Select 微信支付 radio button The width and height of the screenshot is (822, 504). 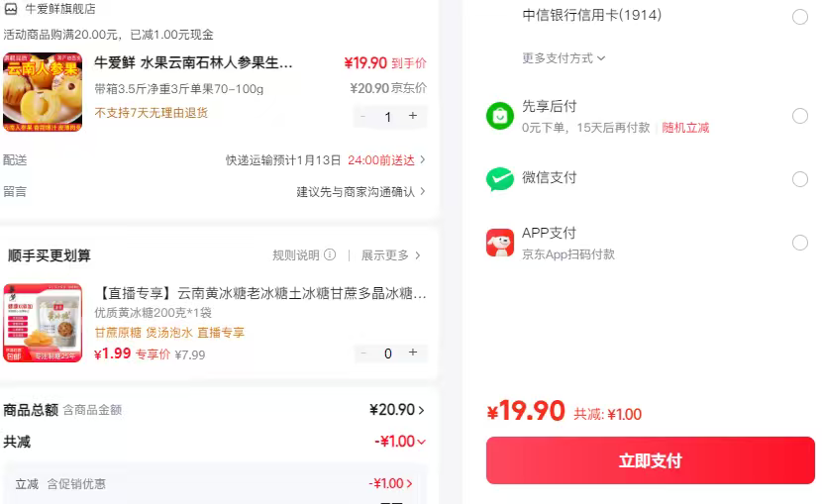pyautogui.click(x=800, y=179)
